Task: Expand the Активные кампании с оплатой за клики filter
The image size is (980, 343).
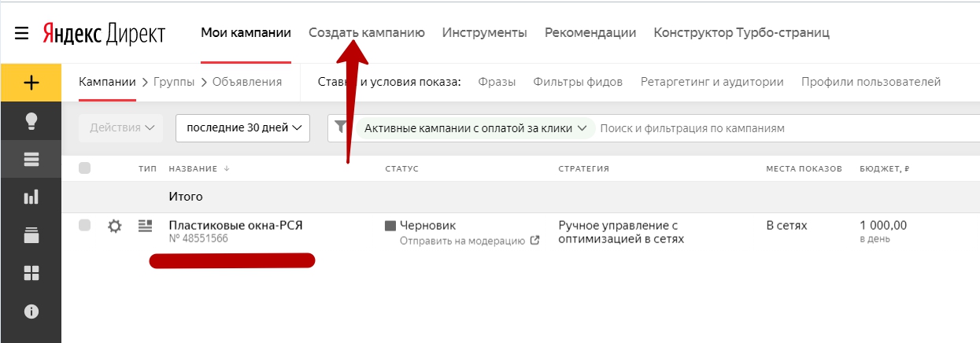Action: pyautogui.click(x=475, y=127)
